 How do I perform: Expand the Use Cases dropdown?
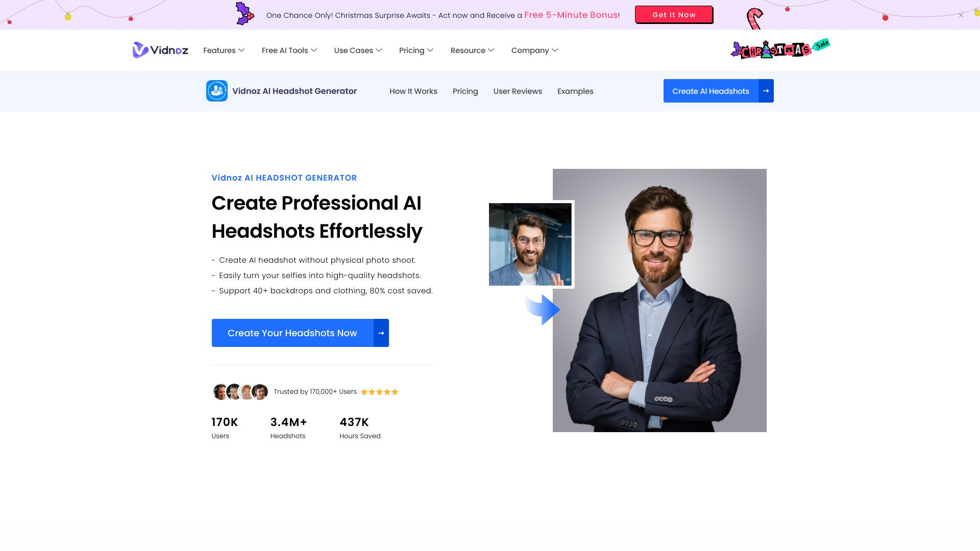[357, 51]
